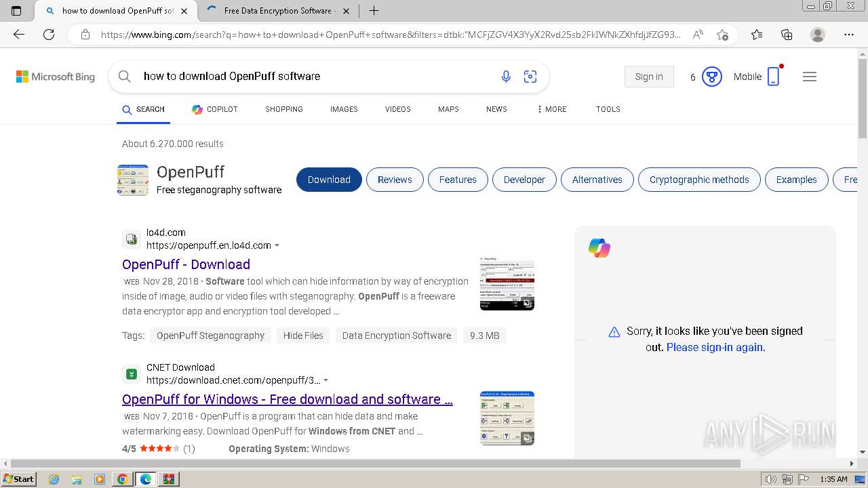Screen dimensions: 868x488
Task: Click Hide Files tag
Action: (x=303, y=335)
